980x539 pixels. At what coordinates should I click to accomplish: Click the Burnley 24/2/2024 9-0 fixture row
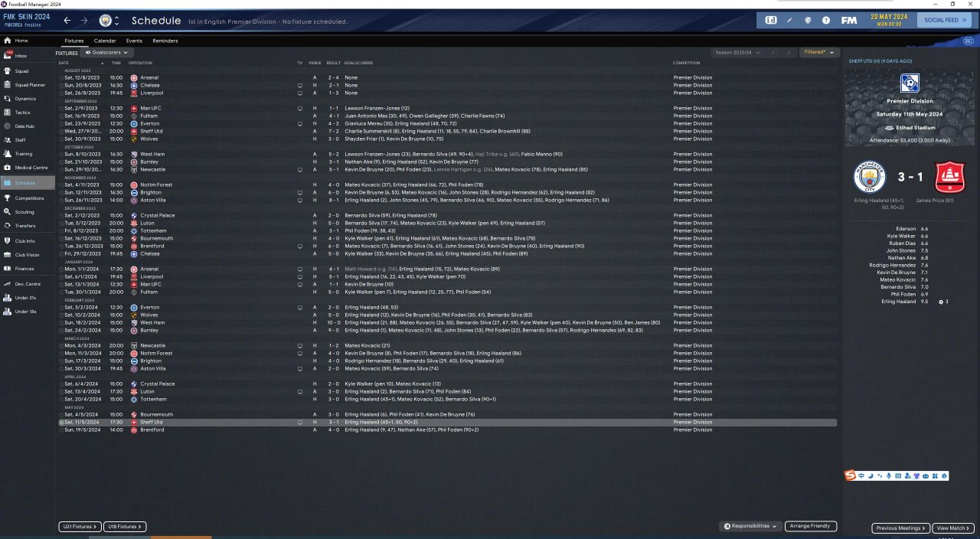pos(448,330)
